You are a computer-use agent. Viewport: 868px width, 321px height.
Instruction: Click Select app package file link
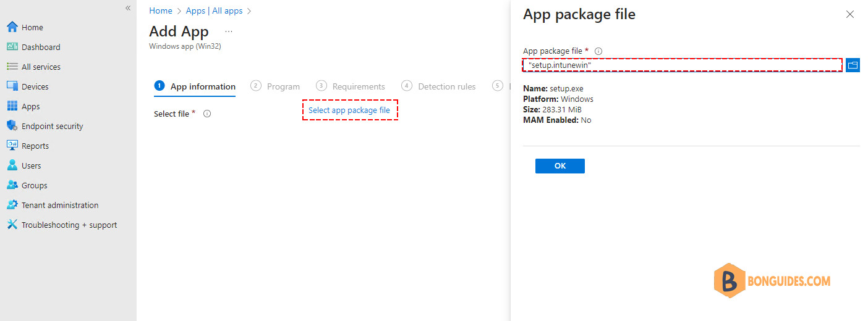click(349, 110)
